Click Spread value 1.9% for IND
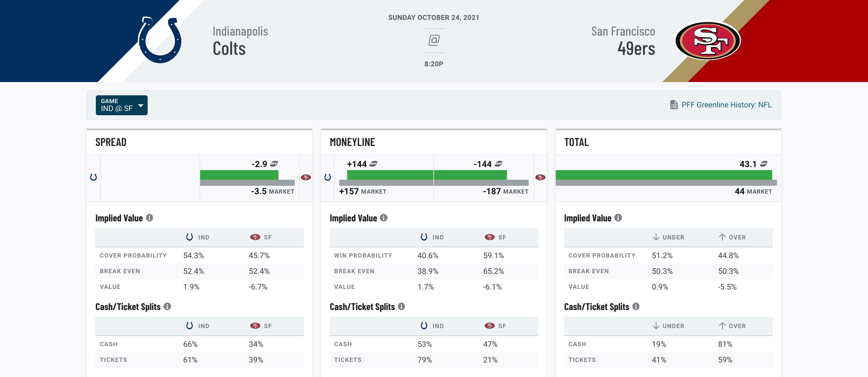This screenshot has width=868, height=377. coord(191,287)
